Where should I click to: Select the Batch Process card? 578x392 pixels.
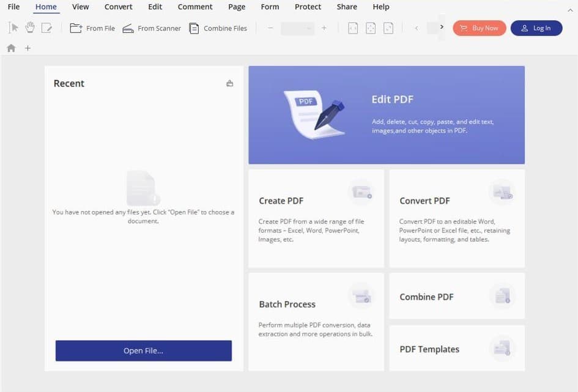click(x=316, y=322)
